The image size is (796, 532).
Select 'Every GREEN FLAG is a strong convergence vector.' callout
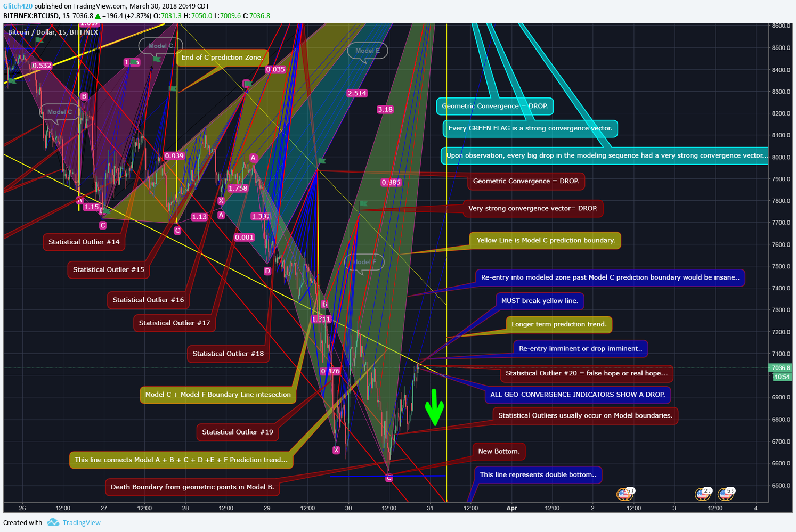530,128
